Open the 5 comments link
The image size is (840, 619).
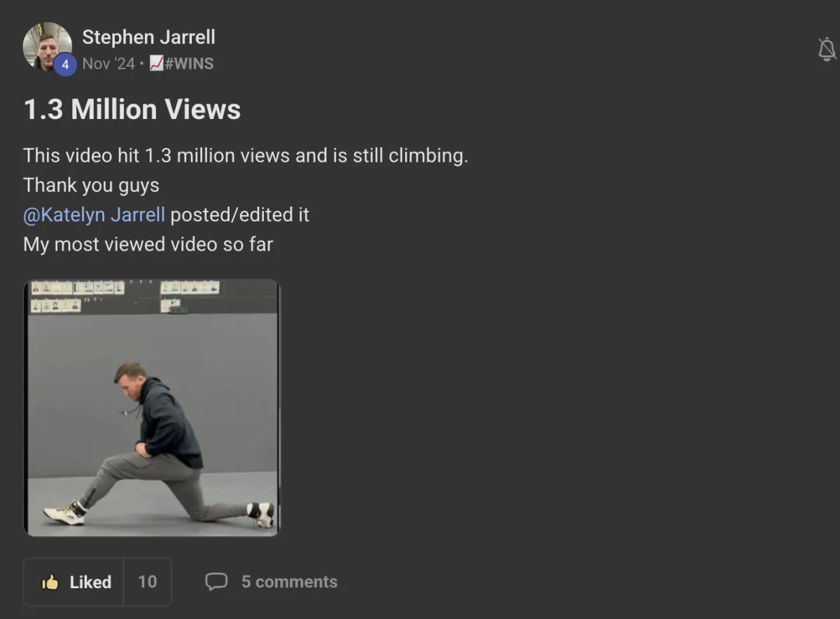coord(289,582)
